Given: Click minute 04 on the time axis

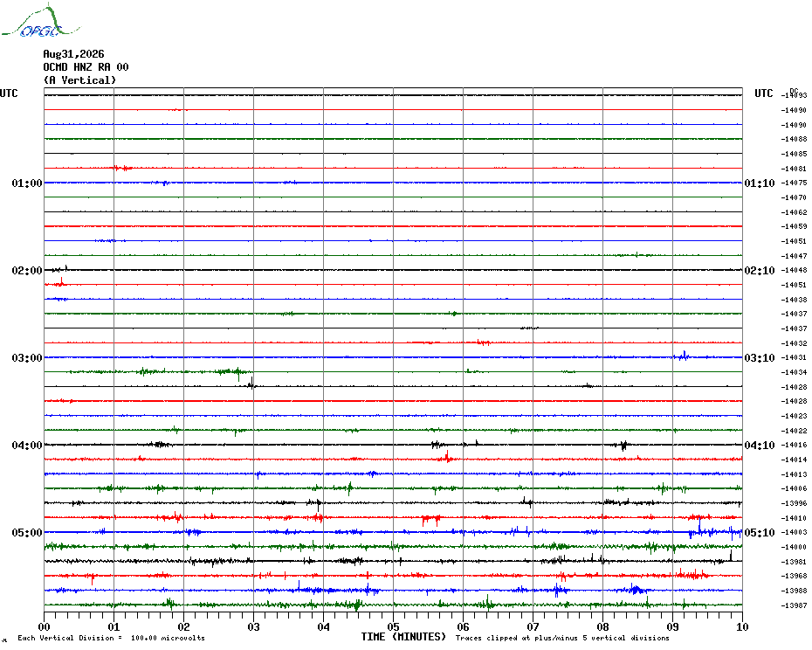Looking at the screenshot, I should tap(324, 626).
